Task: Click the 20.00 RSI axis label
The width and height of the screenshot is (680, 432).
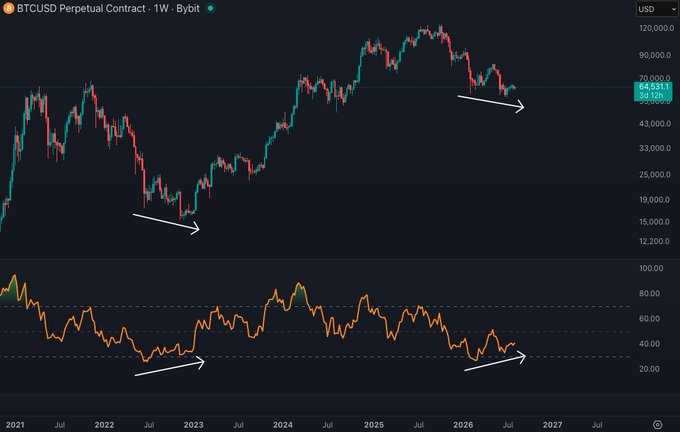Action: 649,369
